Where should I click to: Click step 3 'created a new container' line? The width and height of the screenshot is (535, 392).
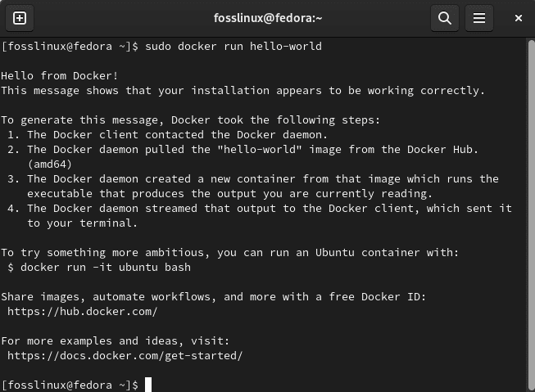[253, 179]
